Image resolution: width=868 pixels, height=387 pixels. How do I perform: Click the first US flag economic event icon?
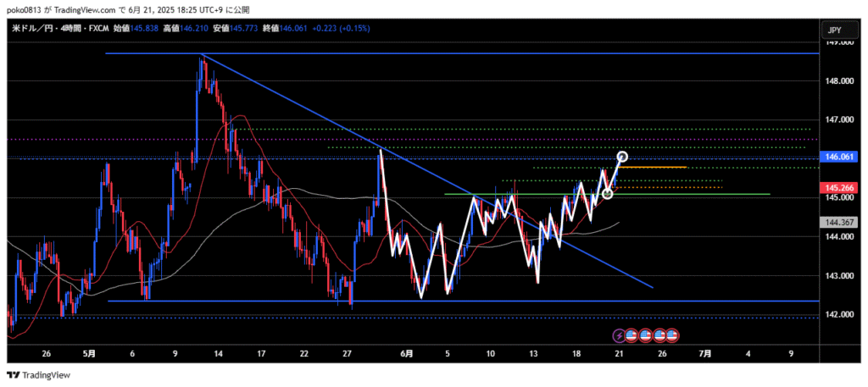coord(632,335)
